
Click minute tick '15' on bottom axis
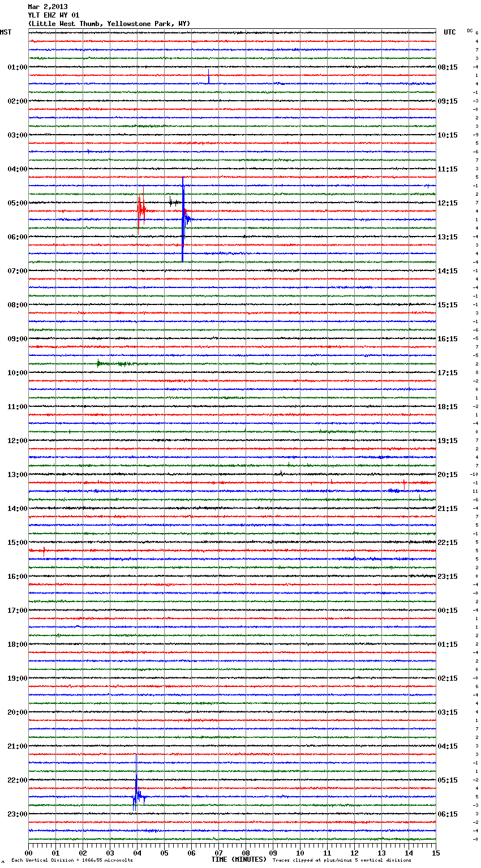click(x=436, y=853)
